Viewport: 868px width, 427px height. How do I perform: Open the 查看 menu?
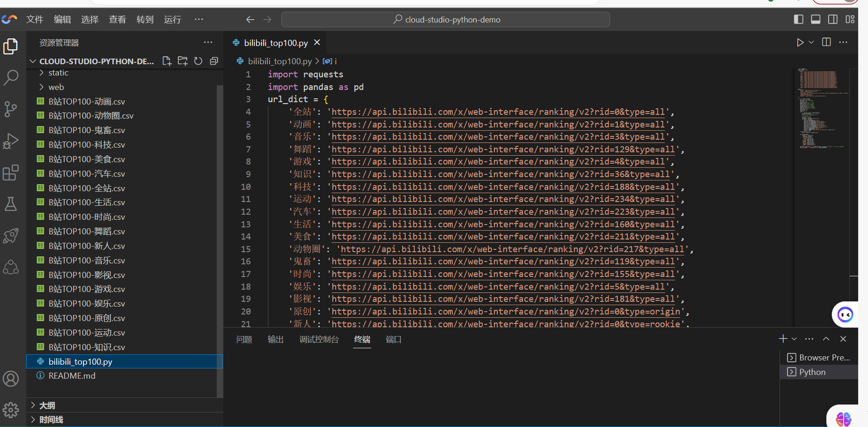118,19
